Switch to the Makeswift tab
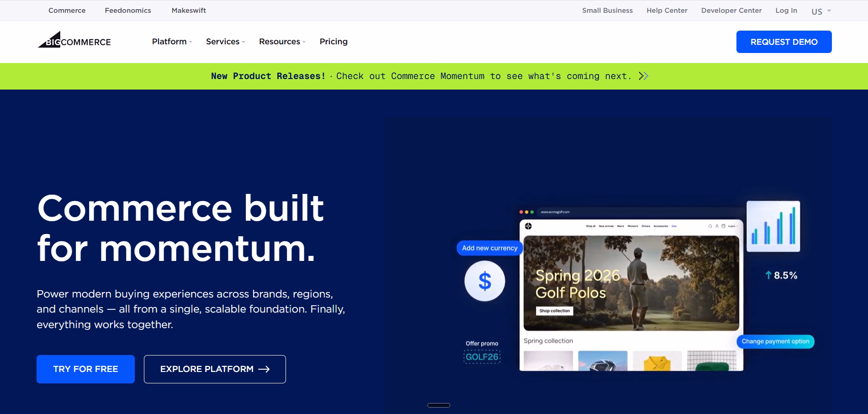The width and height of the screenshot is (868, 414). pos(189,11)
